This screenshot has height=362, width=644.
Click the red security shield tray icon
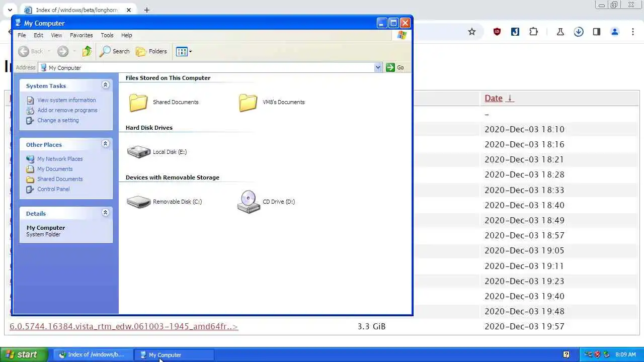pyautogui.click(x=598, y=354)
